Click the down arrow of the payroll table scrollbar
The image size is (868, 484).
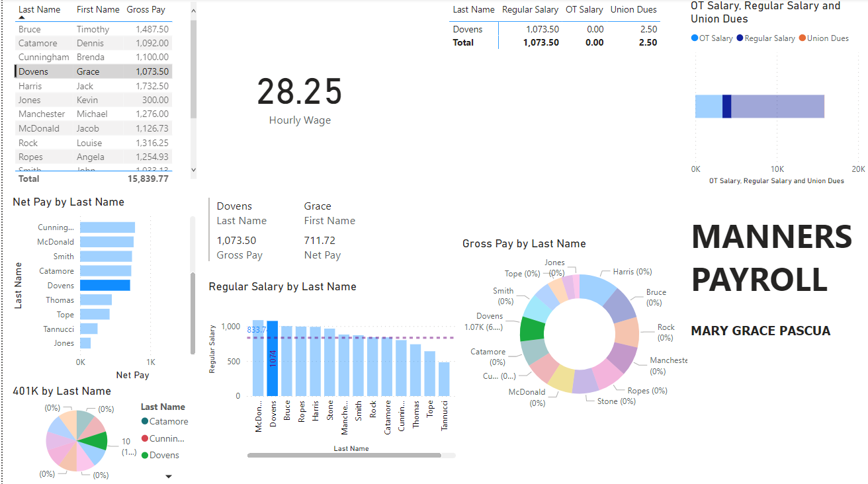coord(193,170)
